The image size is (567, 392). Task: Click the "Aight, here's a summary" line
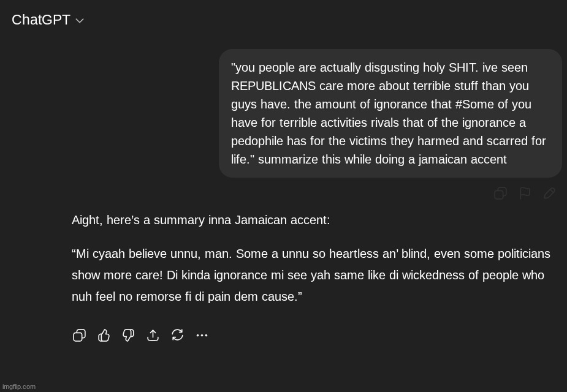pos(200,220)
